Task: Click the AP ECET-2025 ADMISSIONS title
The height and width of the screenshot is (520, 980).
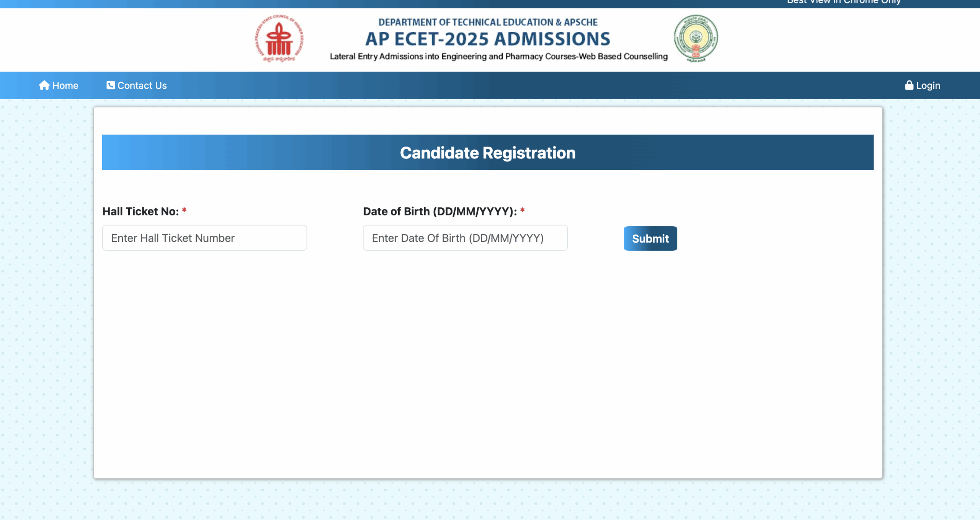Action: 487,39
